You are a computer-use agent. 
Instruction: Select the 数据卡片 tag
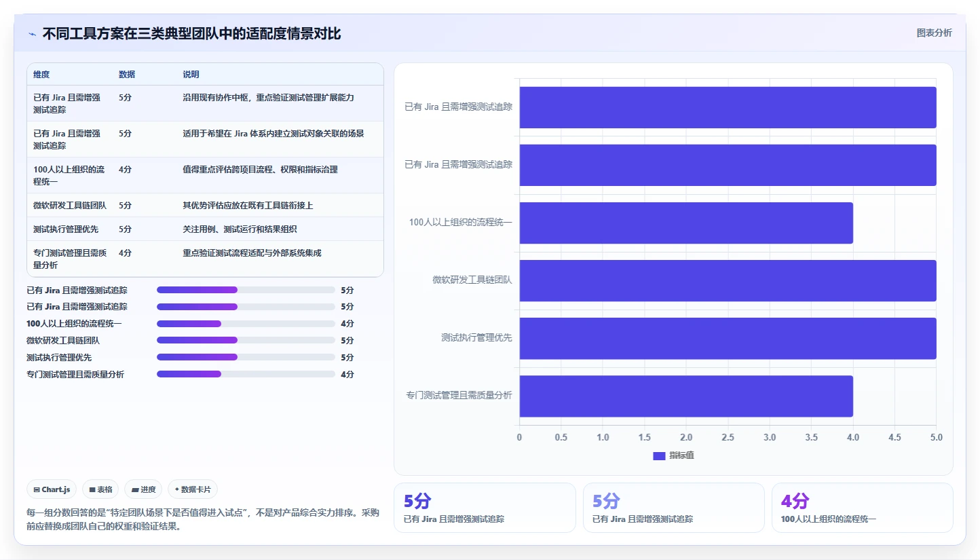(193, 489)
